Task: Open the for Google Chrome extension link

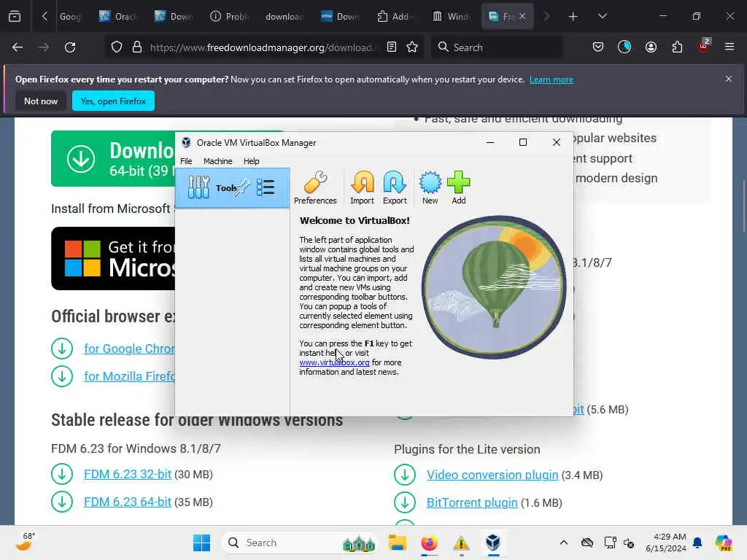Action: (129, 349)
